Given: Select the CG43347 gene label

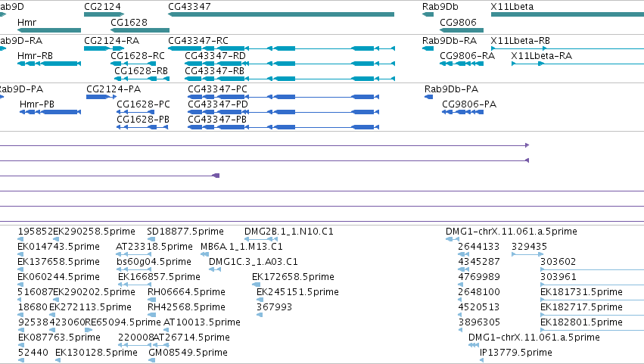Looking at the screenshot, I should (x=189, y=7).
